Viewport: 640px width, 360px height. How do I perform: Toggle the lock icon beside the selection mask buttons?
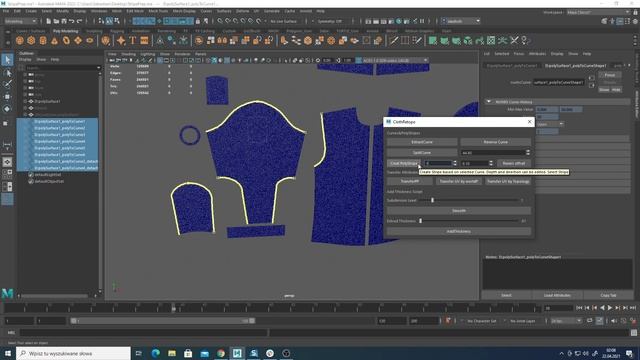pos(198,21)
